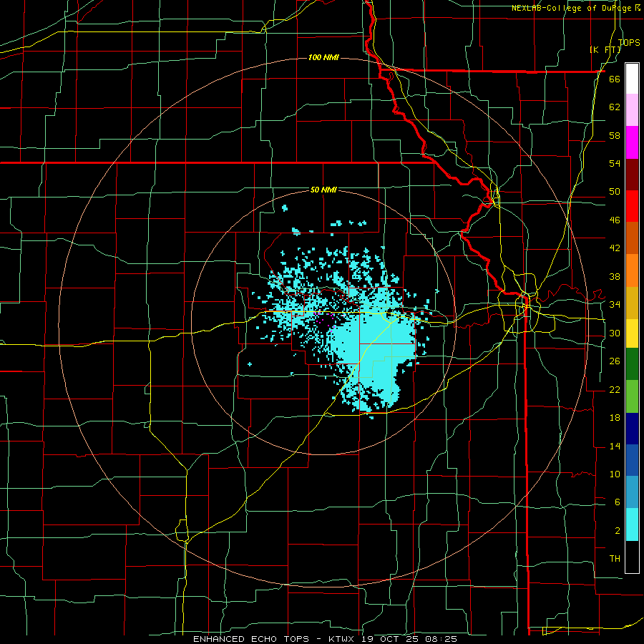Image resolution: width=644 pixels, height=644 pixels.
Task: Click the legend value 2
Action: (x=618, y=530)
